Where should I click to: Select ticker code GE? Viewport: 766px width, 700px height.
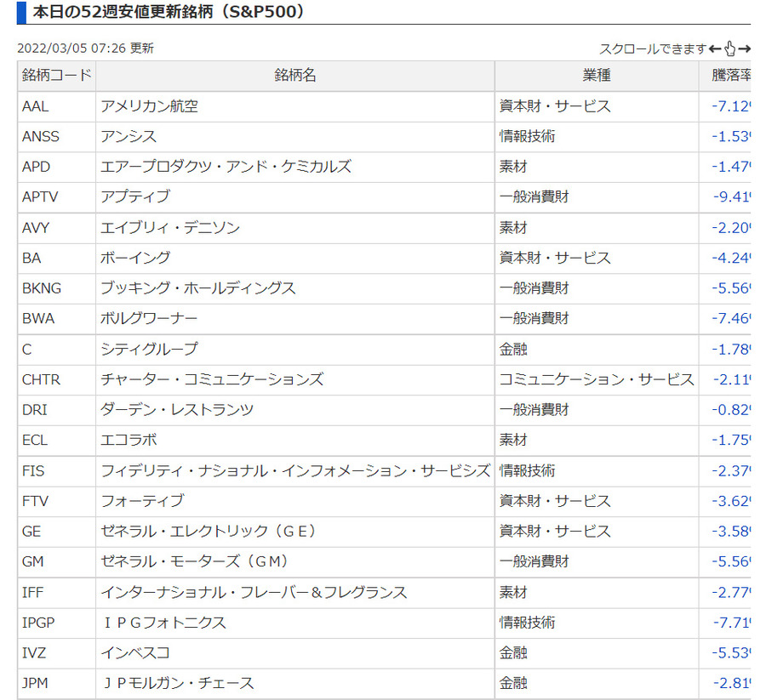31,532
